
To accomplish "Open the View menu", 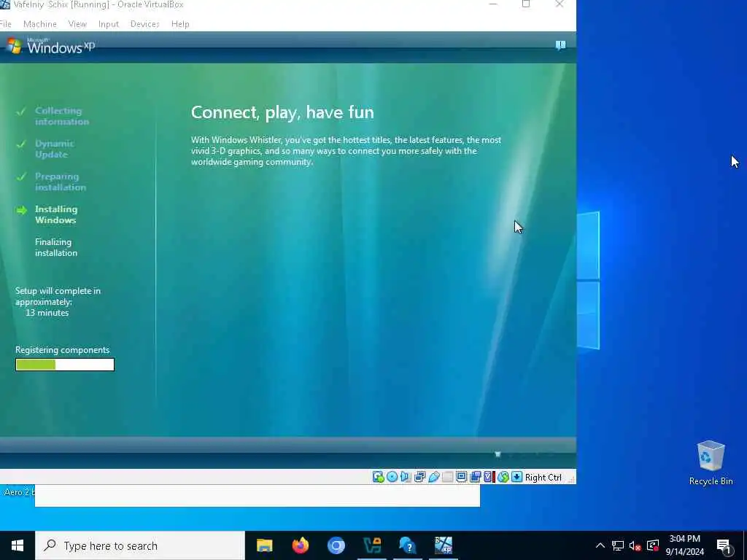I will [77, 24].
